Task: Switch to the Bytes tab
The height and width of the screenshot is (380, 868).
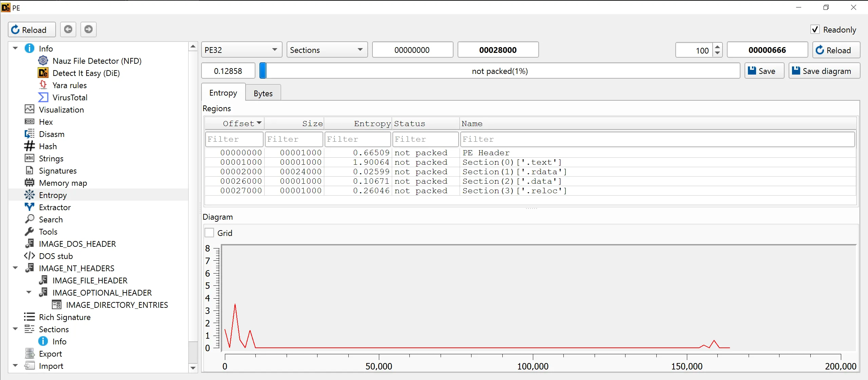Action: tap(263, 93)
